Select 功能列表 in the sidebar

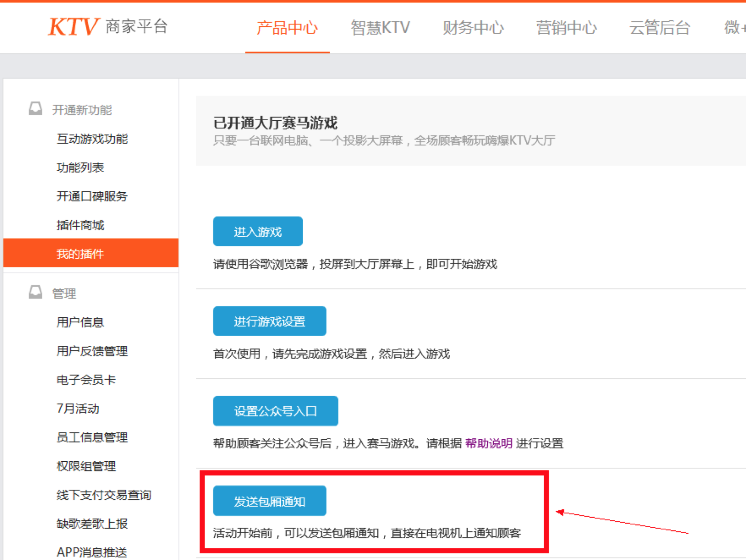(80, 168)
